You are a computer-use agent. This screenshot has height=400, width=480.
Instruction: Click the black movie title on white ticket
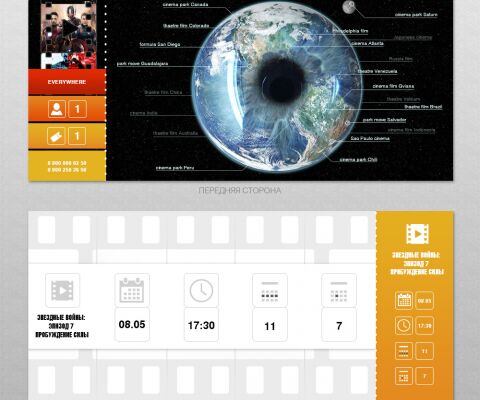pyautogui.click(x=62, y=326)
